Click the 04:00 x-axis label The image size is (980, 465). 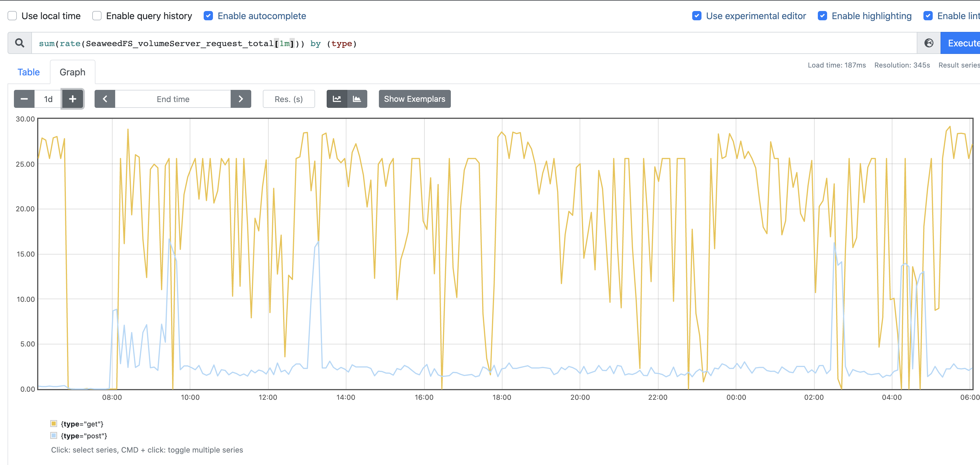tap(892, 397)
